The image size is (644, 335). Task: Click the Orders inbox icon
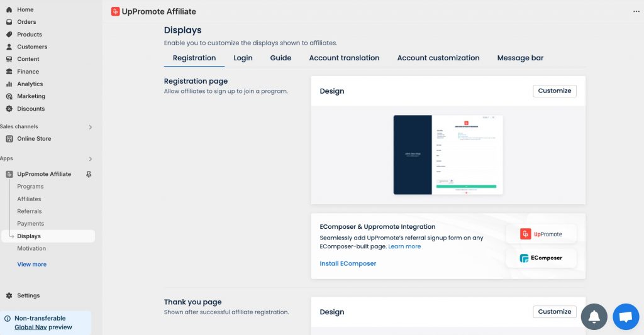pos(9,22)
